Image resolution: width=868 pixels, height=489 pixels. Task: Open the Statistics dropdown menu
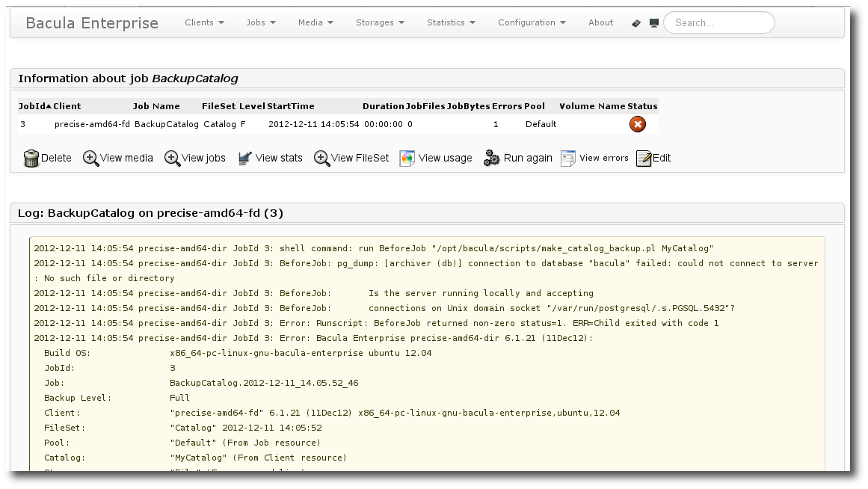coord(451,22)
